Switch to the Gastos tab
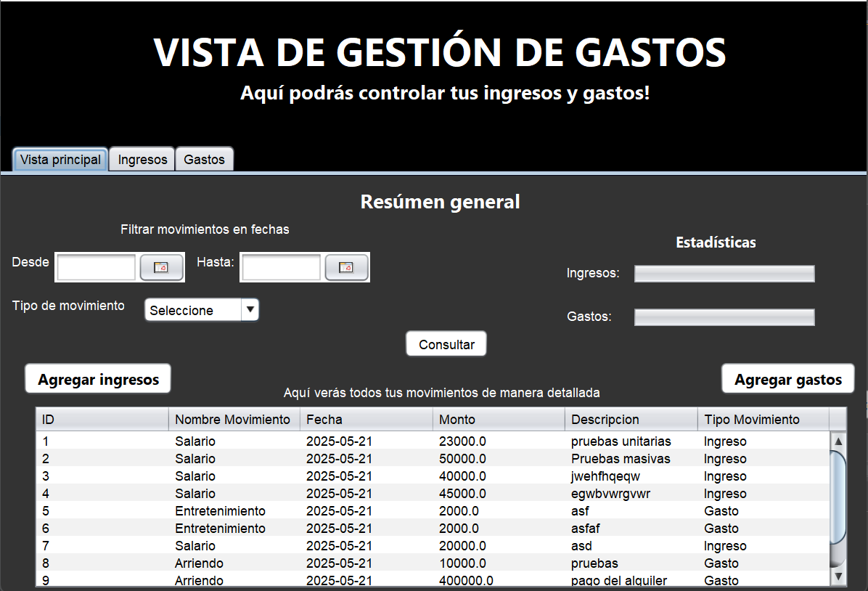The image size is (868, 591). click(204, 160)
